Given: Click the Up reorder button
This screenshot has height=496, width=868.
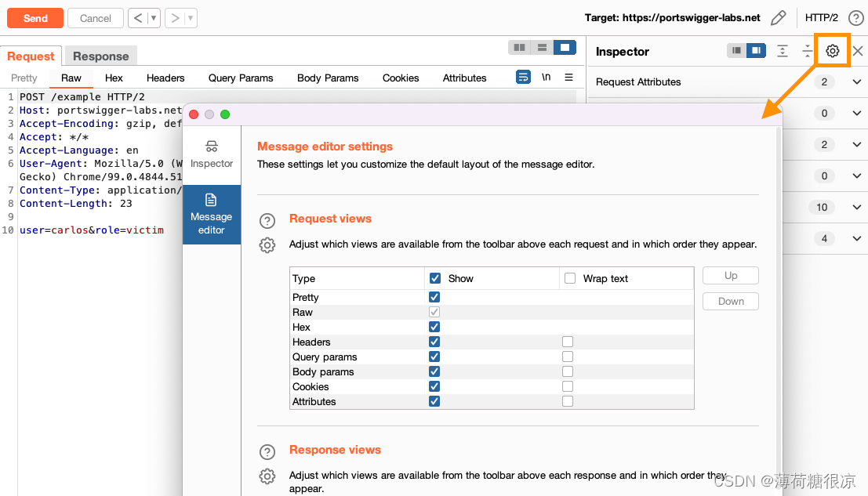Looking at the screenshot, I should coord(731,275).
